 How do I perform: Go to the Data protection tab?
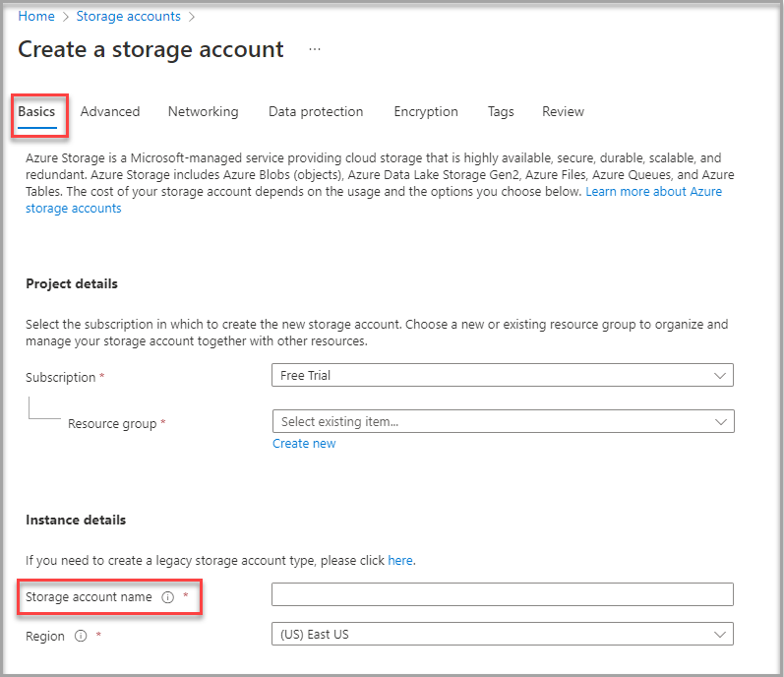click(x=316, y=112)
